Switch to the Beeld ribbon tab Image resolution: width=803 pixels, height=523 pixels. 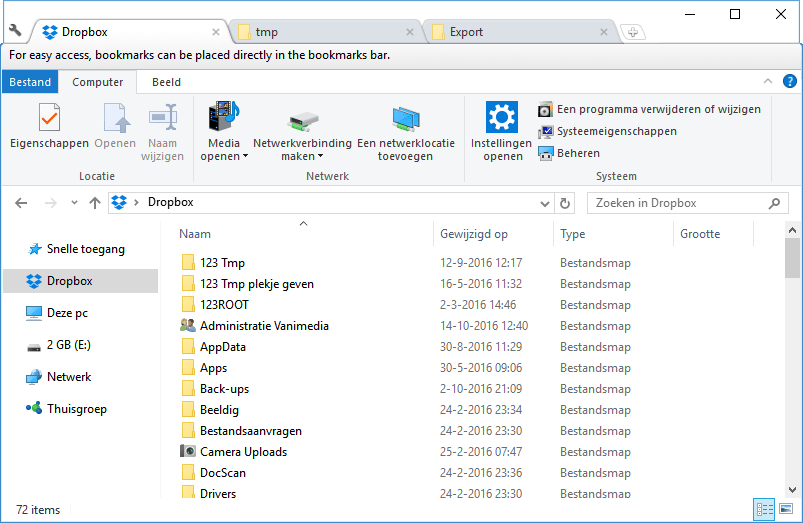click(166, 82)
